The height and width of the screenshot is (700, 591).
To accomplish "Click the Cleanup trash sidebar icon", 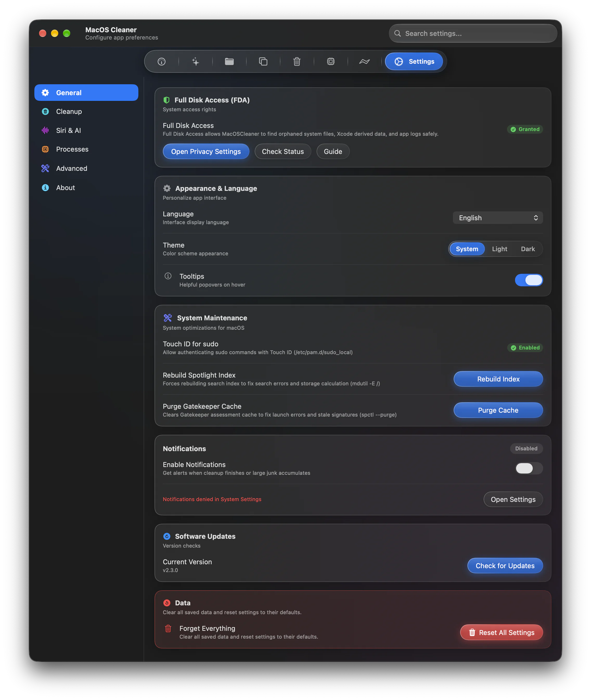I will point(45,112).
